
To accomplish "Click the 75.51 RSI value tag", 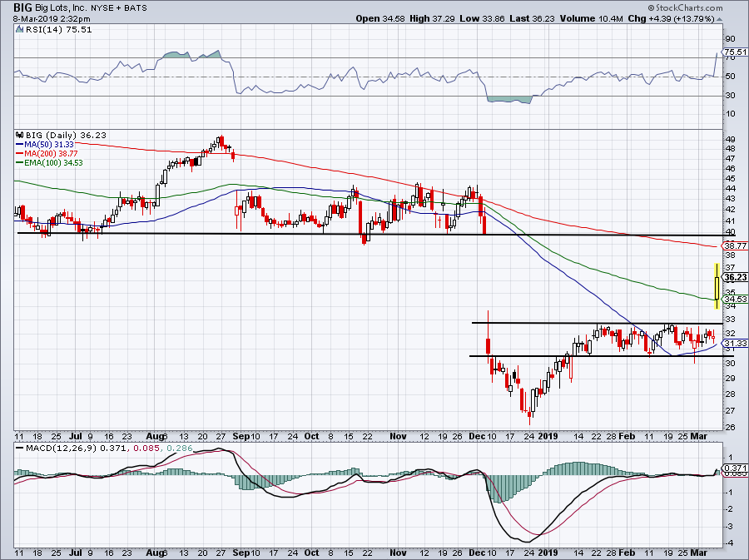I will pyautogui.click(x=735, y=52).
